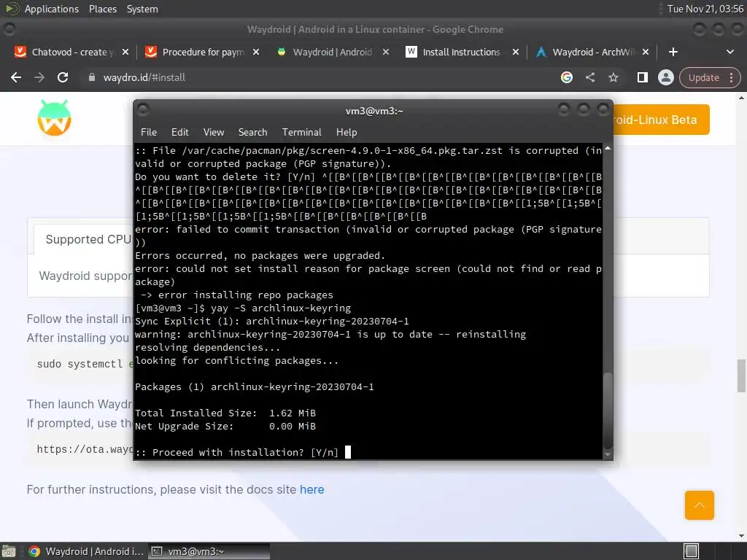Viewport: 747px width, 560px height.
Task: Click Google icon in address bar
Action: (566, 77)
